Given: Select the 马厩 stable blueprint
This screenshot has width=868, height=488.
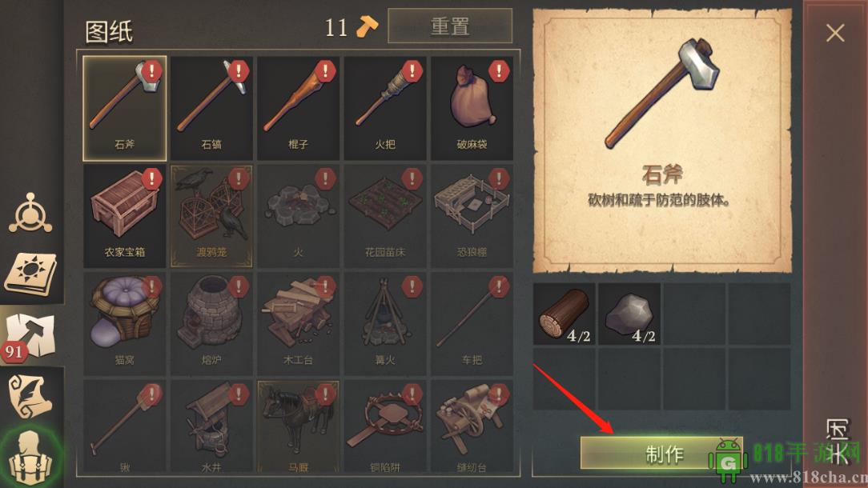Looking at the screenshot, I should point(298,427).
